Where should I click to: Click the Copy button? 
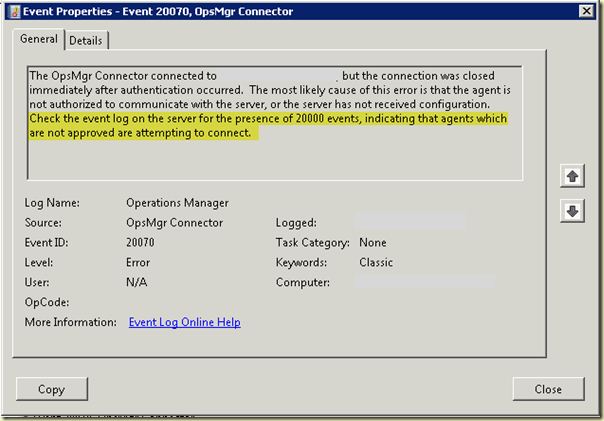pos(52,389)
